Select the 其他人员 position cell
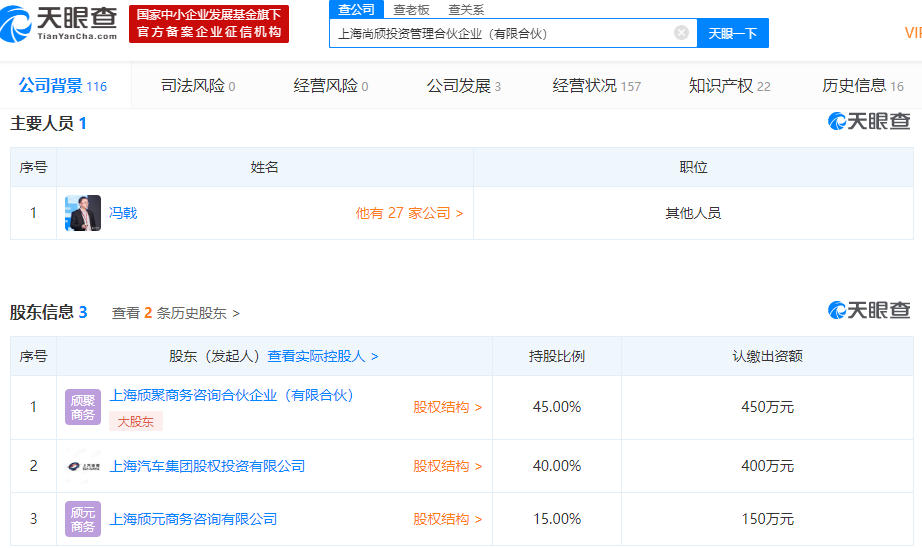The width and height of the screenshot is (922, 548). tap(693, 213)
